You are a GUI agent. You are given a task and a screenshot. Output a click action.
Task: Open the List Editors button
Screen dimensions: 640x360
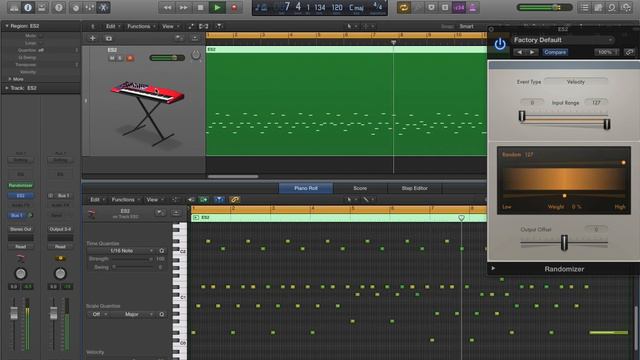[x=584, y=7]
